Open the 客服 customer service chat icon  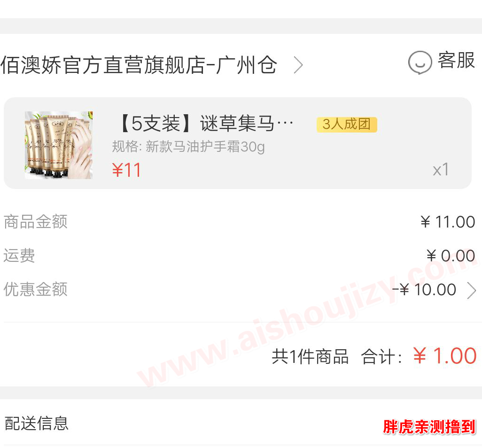pos(420,63)
